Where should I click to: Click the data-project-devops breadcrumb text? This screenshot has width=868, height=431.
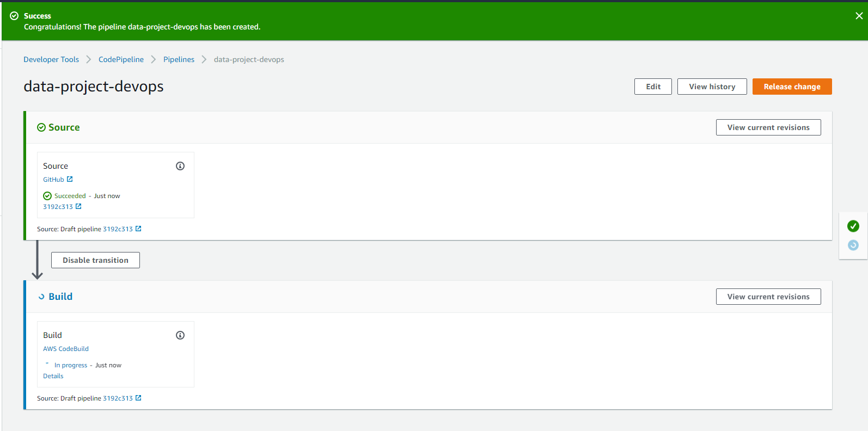(x=249, y=59)
